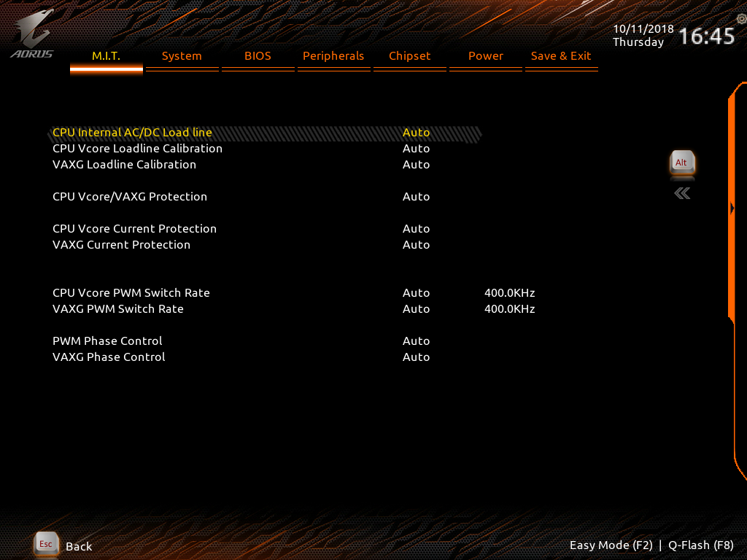Open the System tab
Image resolution: width=747 pixels, height=560 pixels.
(182, 56)
